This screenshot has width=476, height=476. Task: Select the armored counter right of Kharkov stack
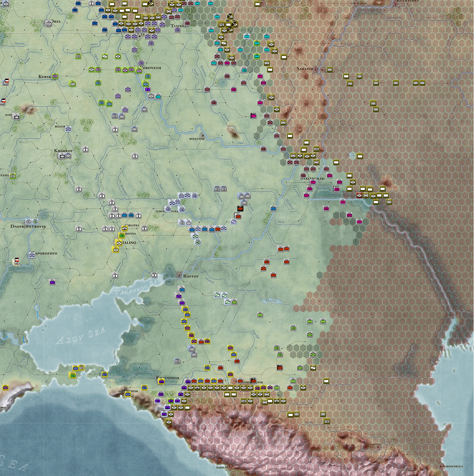(68, 156)
